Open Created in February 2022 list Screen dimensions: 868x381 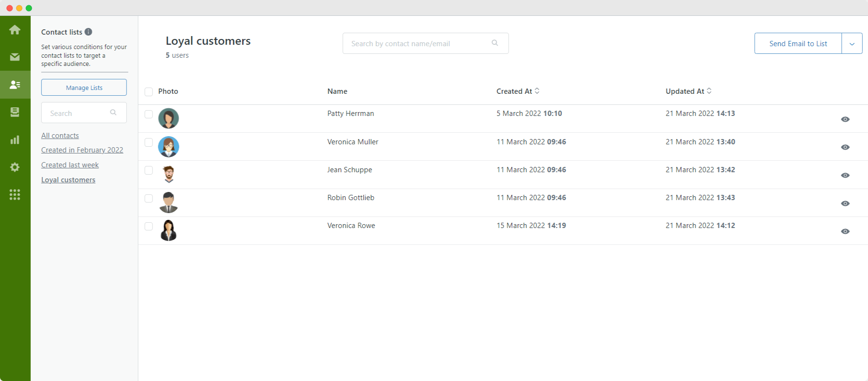point(82,150)
